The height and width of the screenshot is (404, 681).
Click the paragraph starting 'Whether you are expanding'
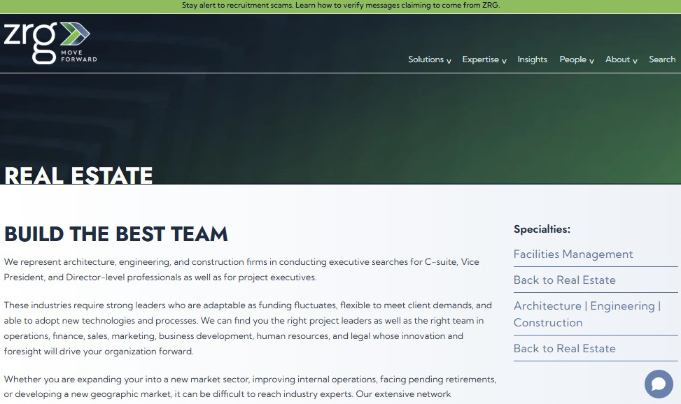point(250,387)
